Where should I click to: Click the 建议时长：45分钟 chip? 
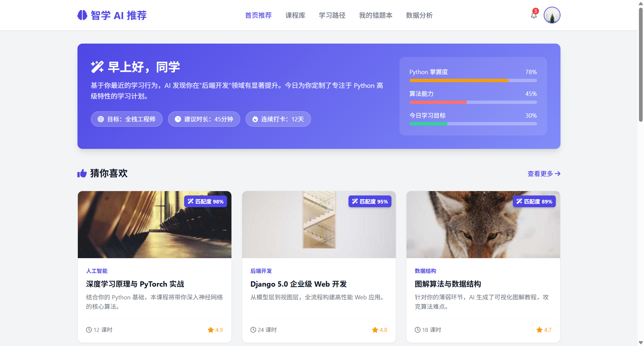(204, 119)
